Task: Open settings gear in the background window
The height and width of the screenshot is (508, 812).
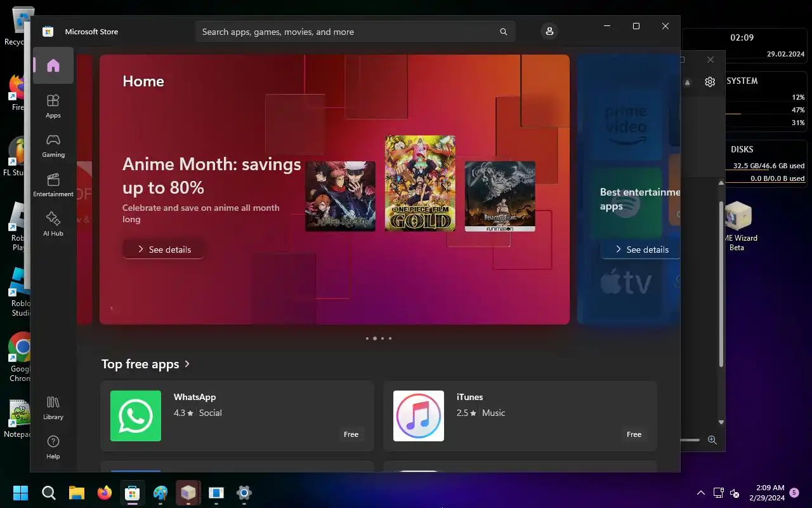Action: click(710, 82)
